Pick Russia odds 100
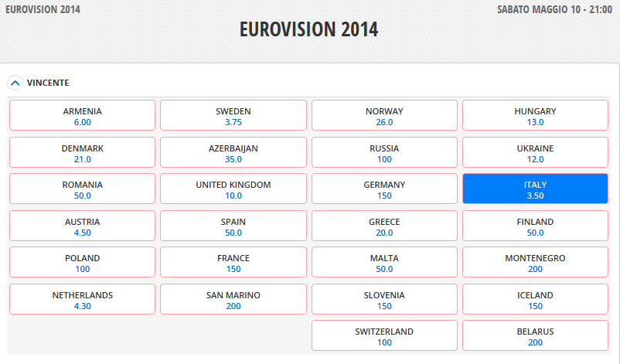The width and height of the screenshot is (620, 364). pyautogui.click(x=384, y=153)
